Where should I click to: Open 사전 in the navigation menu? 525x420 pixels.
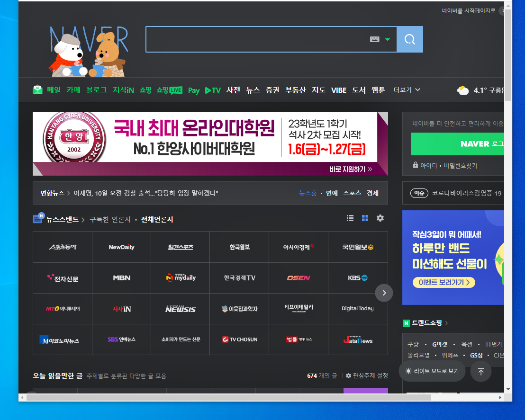coord(233,90)
